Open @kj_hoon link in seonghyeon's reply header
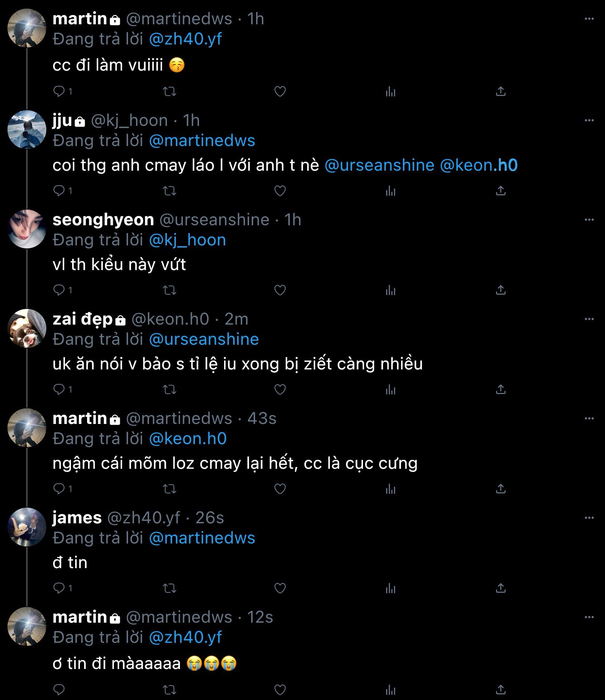The image size is (605, 700). pos(187,240)
